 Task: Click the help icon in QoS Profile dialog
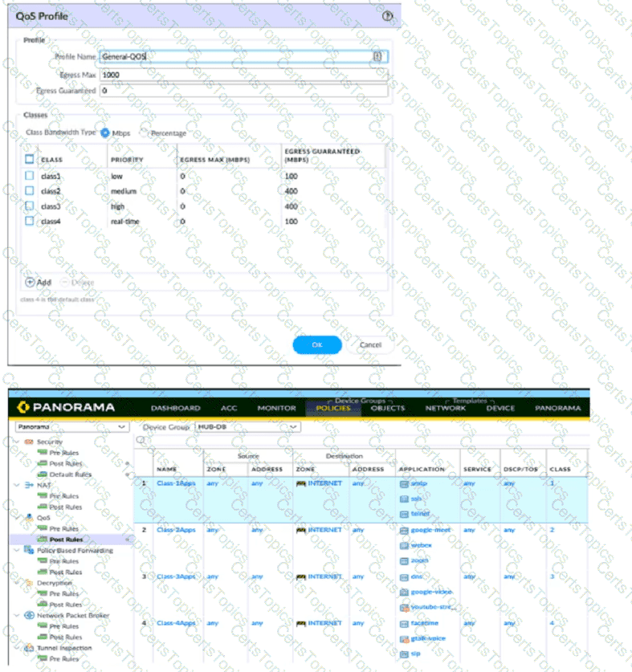coord(388,15)
